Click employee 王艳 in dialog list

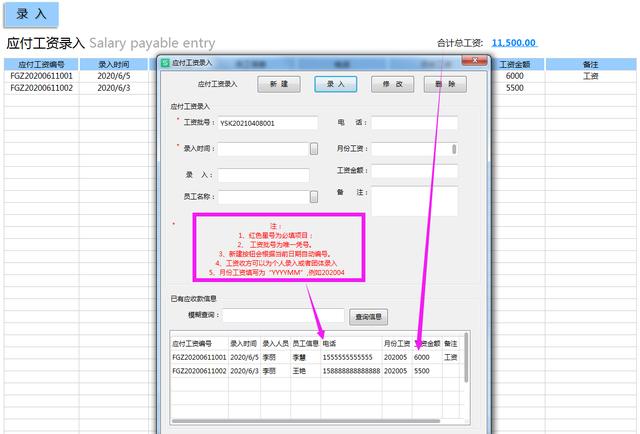point(299,371)
